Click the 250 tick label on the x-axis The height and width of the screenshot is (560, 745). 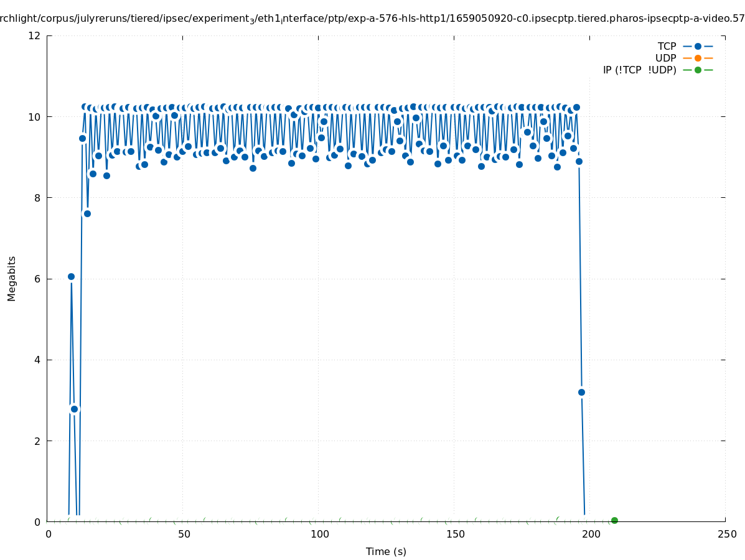click(726, 534)
